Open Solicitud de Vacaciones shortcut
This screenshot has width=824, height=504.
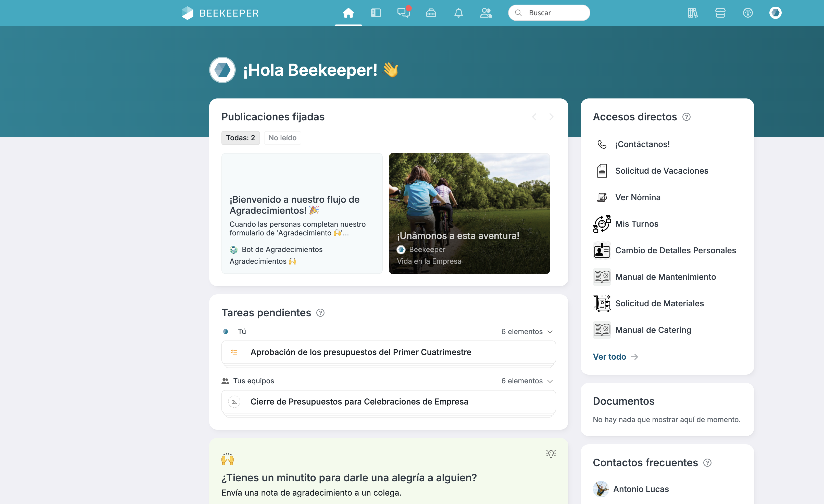pyautogui.click(x=661, y=171)
